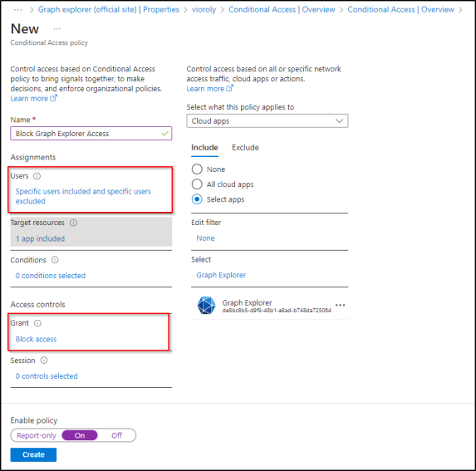This screenshot has width=476, height=471.
Task: Open the left Learn more link
Action: coord(33,98)
